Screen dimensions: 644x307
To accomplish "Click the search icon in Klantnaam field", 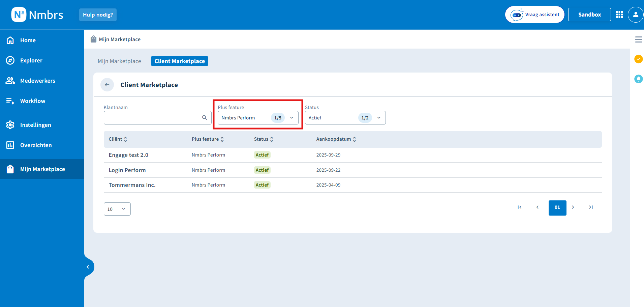I will pos(205,118).
